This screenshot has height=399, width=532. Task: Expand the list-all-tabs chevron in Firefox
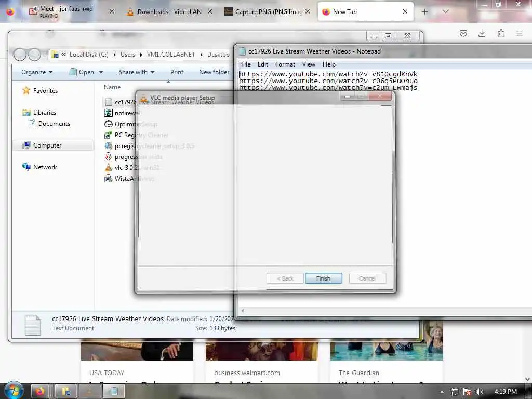tap(446, 12)
